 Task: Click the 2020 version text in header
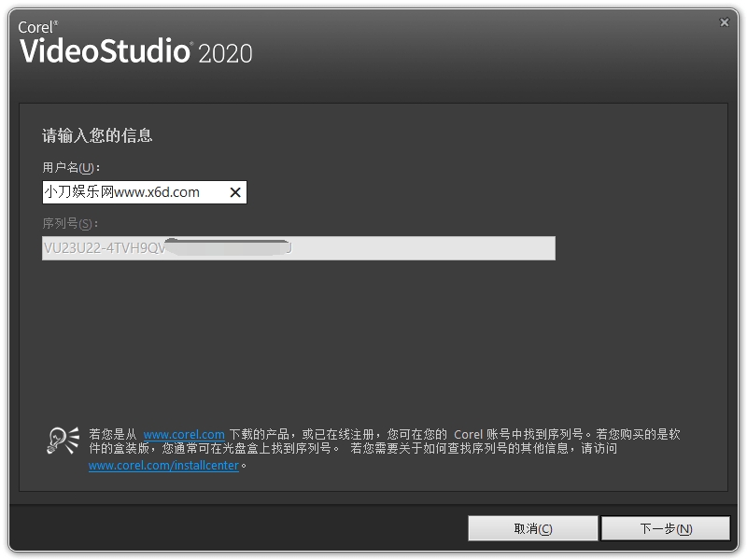click(x=225, y=53)
